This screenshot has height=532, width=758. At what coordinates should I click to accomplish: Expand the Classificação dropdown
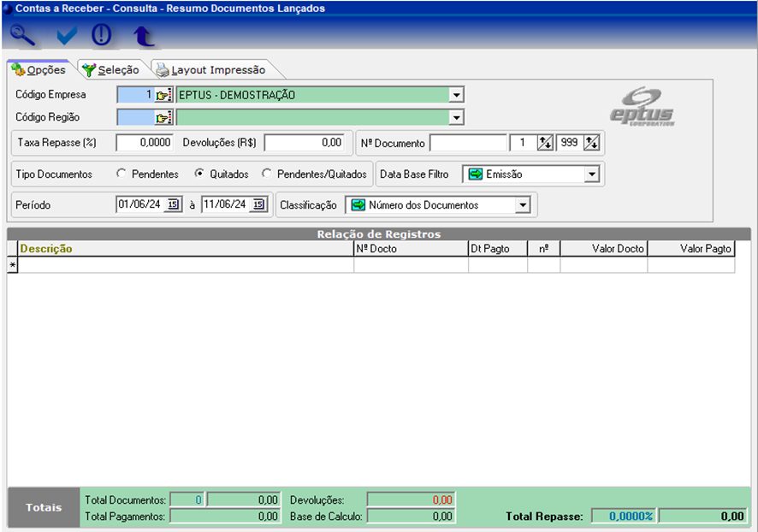click(x=522, y=205)
